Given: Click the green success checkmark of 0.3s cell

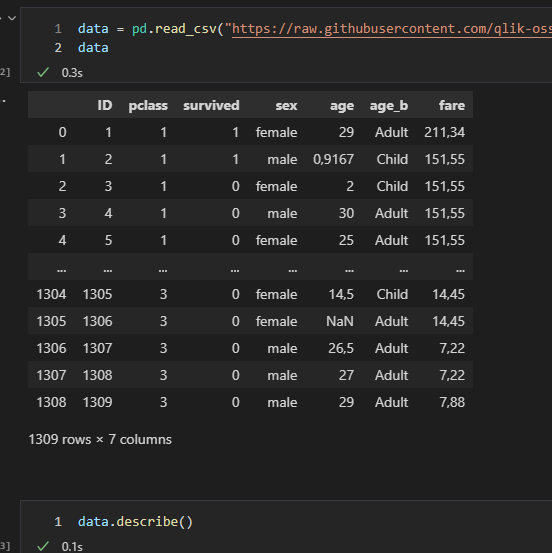Looking at the screenshot, I should (x=43, y=72).
